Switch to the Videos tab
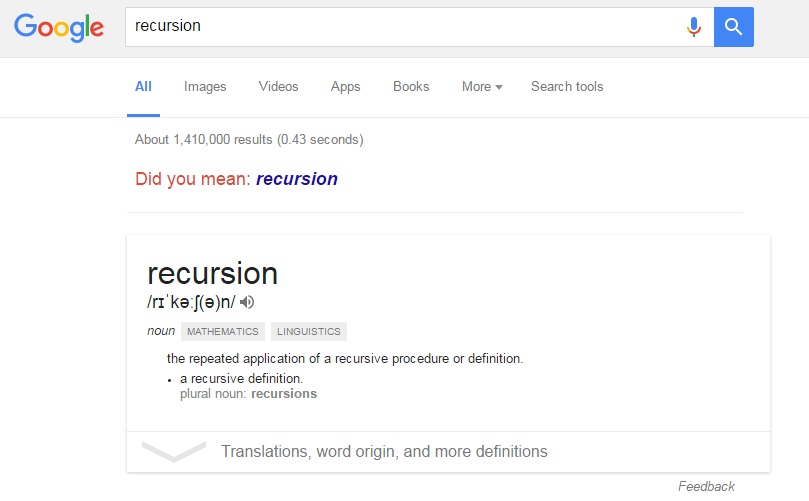The width and height of the screenshot is (809, 501). click(279, 87)
